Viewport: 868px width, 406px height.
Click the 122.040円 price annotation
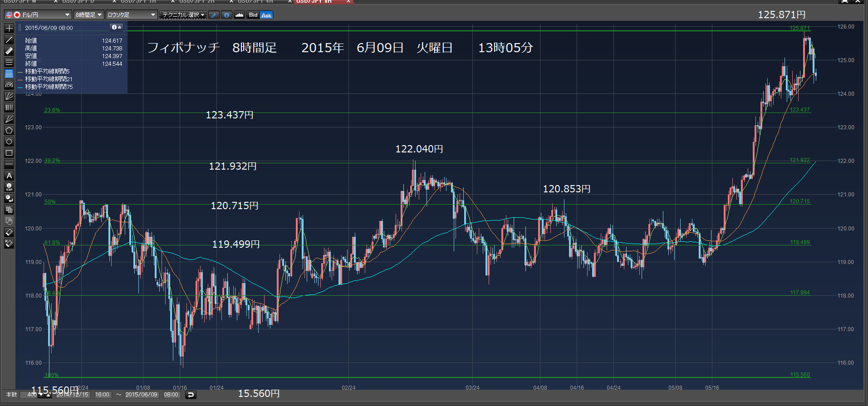(x=419, y=149)
